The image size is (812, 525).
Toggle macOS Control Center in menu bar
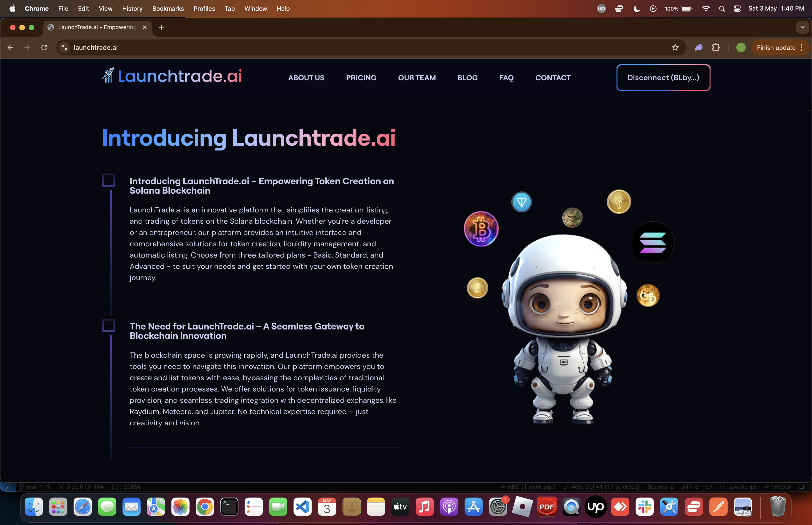tap(737, 9)
